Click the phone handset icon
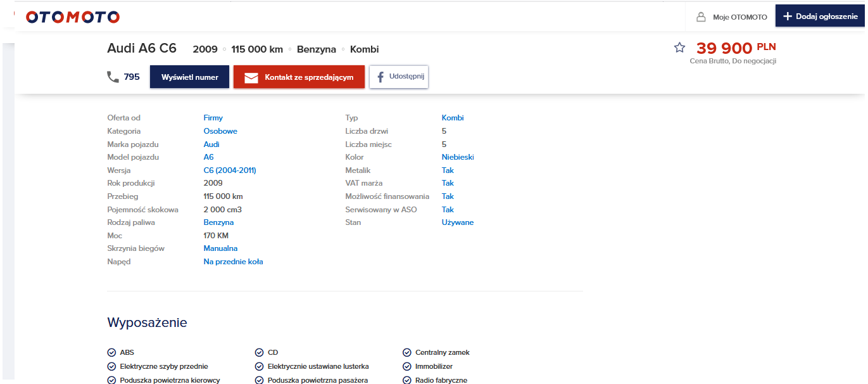Screen dimensions: 868x384 [x=113, y=77]
